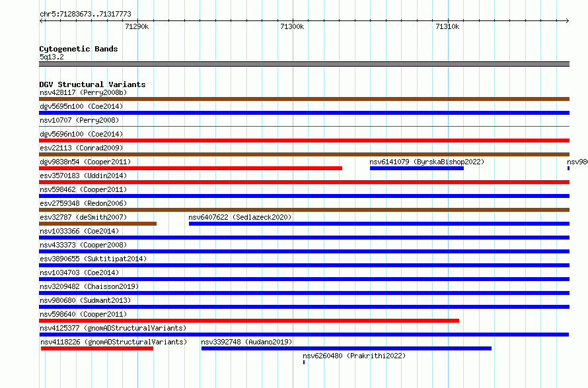Click the nsv4118226 (gnomADStructuralVariants) red bar
The image size is (588, 388).
point(97,348)
